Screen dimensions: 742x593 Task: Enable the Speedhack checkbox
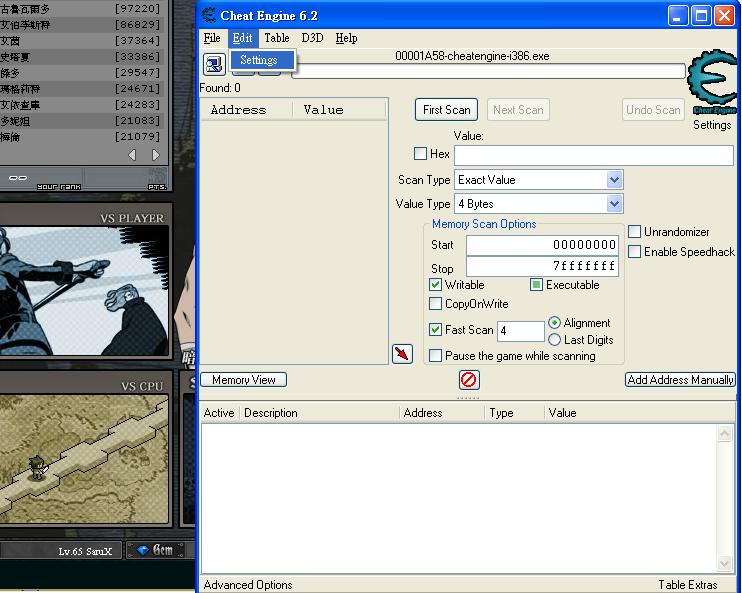635,252
